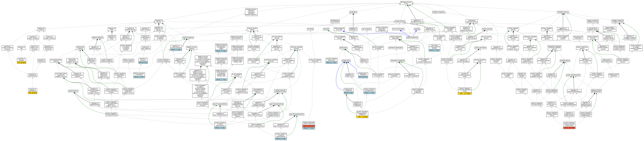Click the 'signaling' node

click(417, 29)
